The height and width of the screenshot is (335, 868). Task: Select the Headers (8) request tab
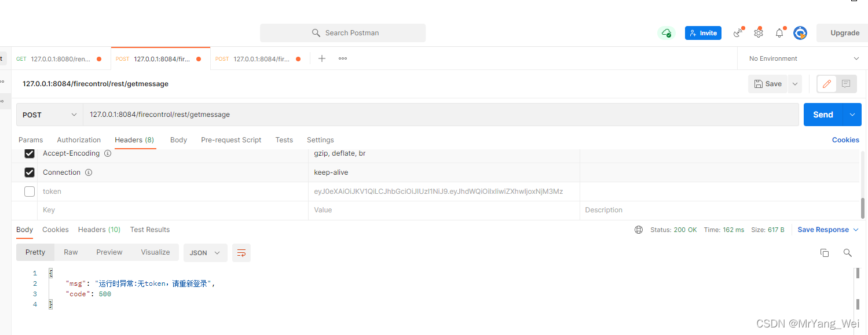tap(134, 140)
